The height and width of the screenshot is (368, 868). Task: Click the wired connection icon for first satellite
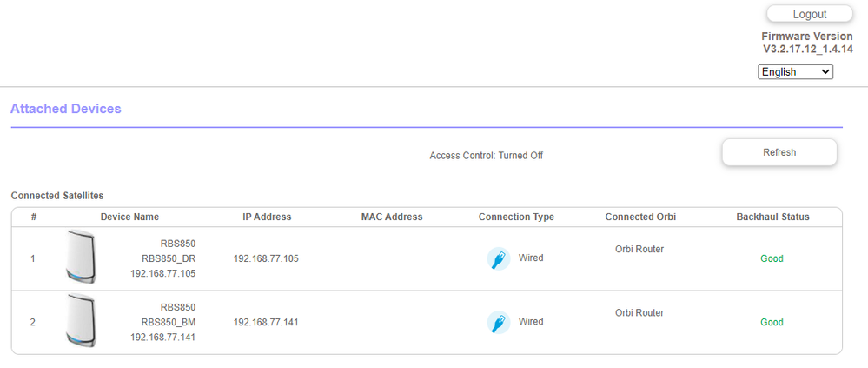498,258
